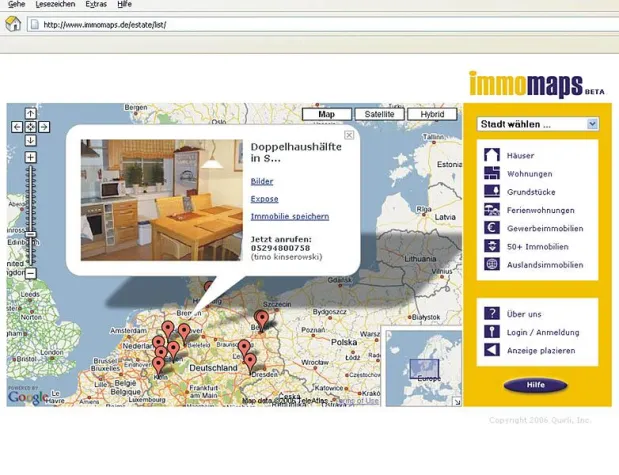Select the Wohnungen category icon

pos(491,174)
